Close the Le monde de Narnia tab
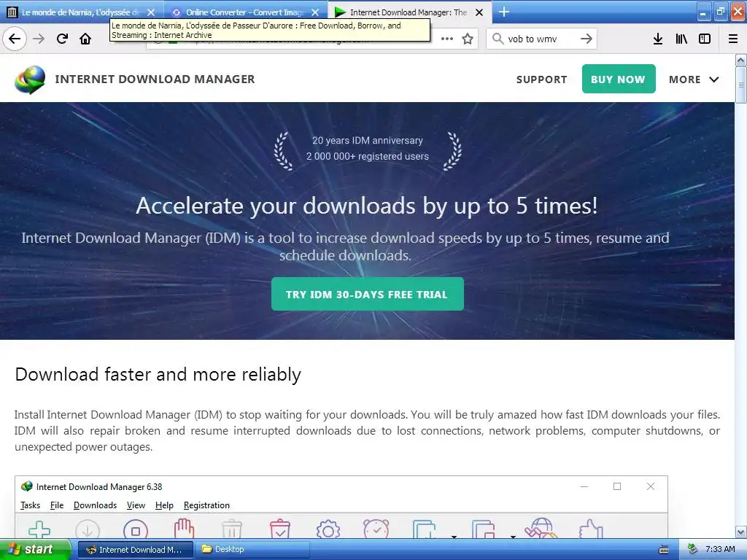Screen dimensions: 747x560 151,12
